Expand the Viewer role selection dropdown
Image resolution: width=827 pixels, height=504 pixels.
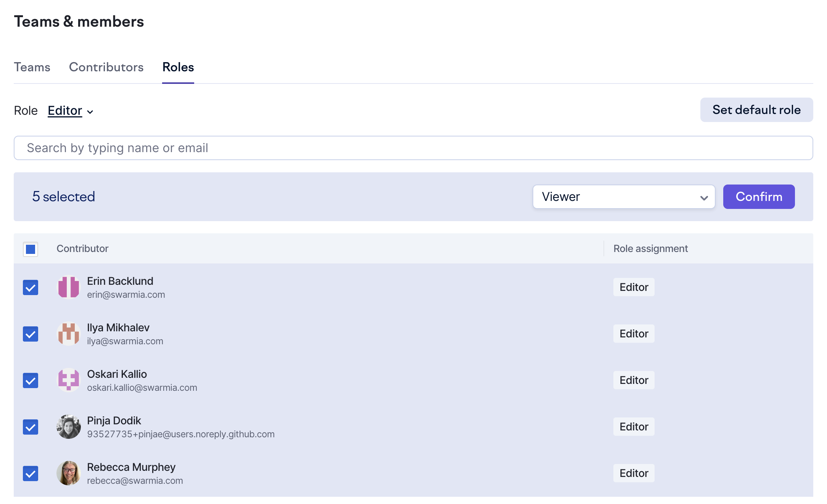(x=623, y=197)
